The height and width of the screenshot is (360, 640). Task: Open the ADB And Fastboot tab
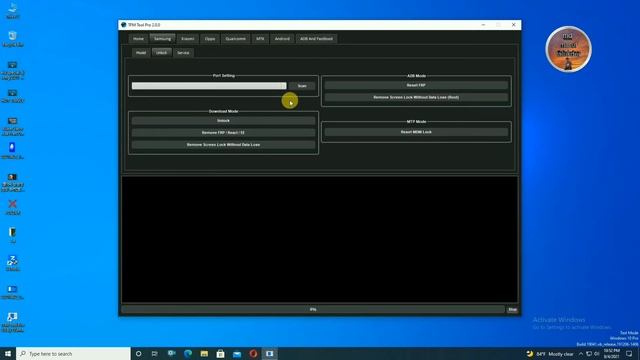click(x=316, y=39)
